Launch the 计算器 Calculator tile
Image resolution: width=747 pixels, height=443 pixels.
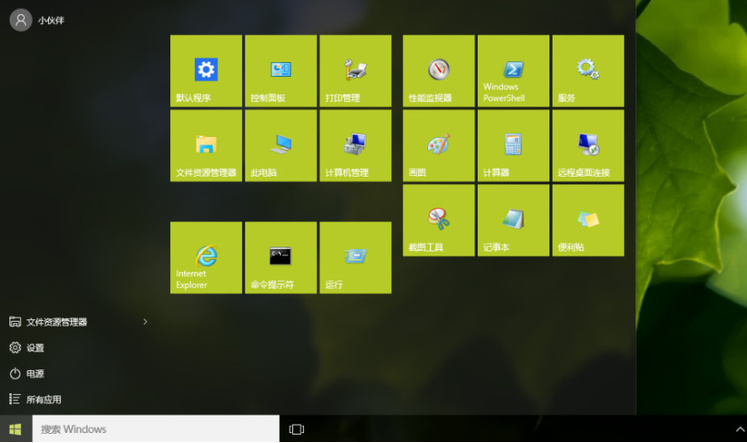click(x=513, y=145)
